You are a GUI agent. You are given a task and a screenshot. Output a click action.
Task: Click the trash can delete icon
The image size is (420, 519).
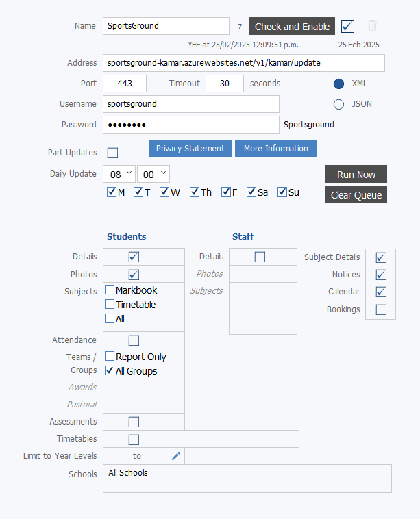(x=372, y=25)
